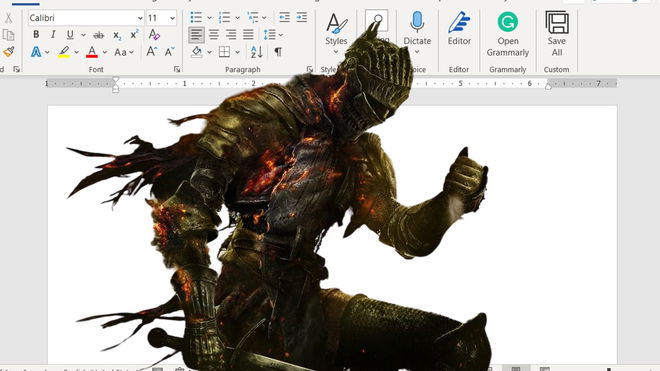The image size is (660, 371).
Task: Increase font size with grow button
Action: coord(152,52)
